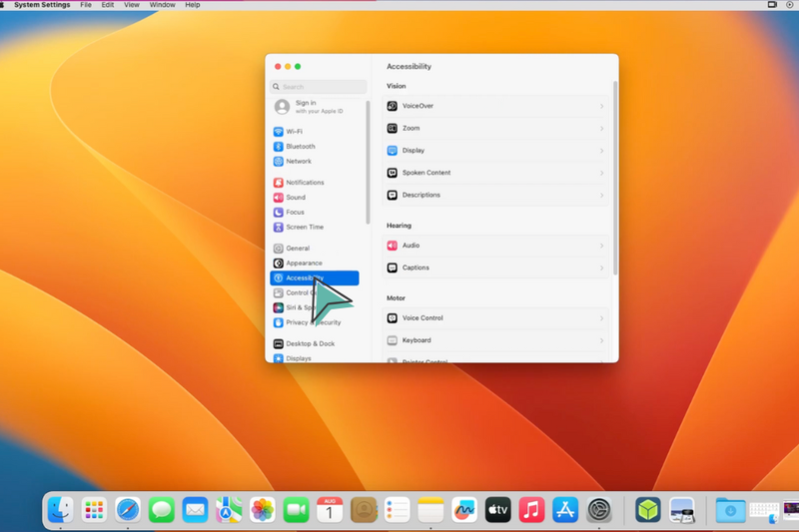Open the Apple TV app in the Dock
The width and height of the screenshot is (799, 532).
tap(497, 510)
